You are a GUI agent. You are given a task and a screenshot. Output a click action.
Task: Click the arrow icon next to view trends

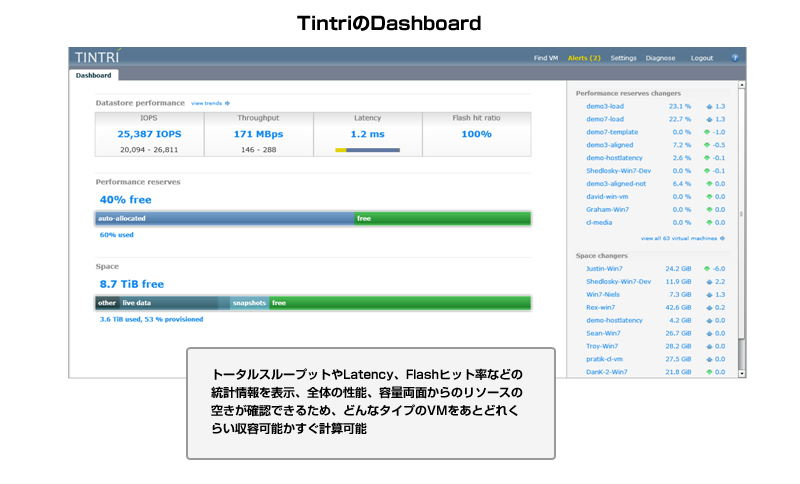pyautogui.click(x=227, y=103)
